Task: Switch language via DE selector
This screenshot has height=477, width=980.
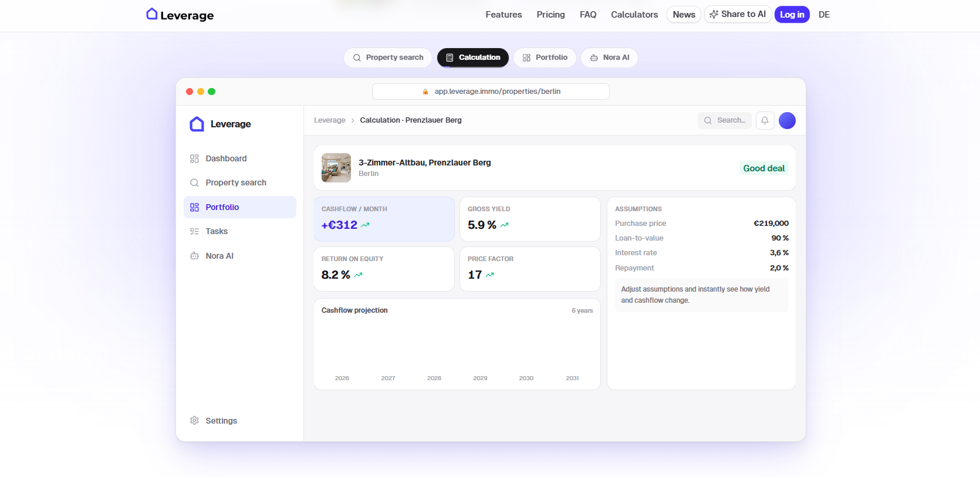Action: 824,15
